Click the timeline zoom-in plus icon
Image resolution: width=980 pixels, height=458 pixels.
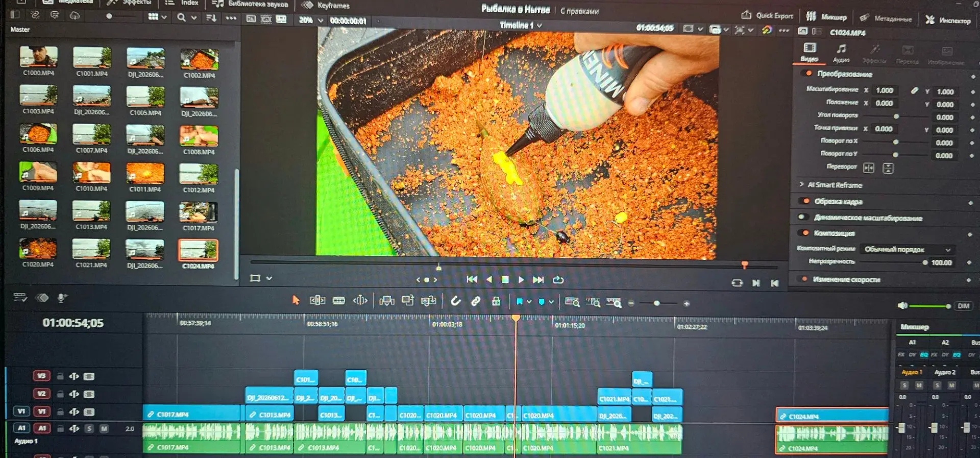[687, 304]
